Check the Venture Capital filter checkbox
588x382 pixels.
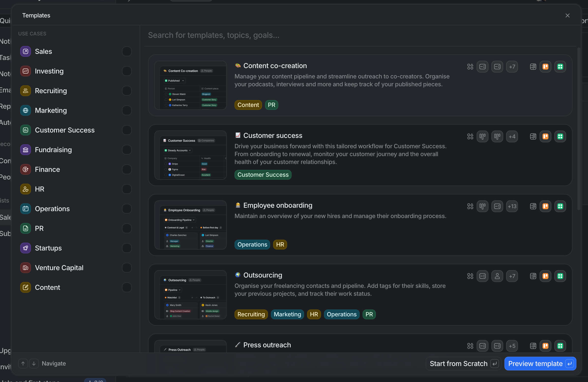[x=127, y=268]
